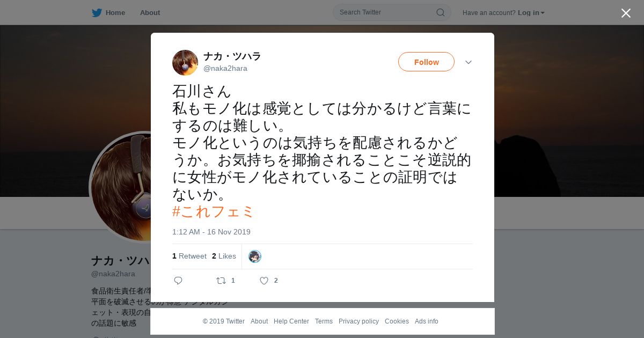Open the #これフェミ hashtag link

[213, 211]
